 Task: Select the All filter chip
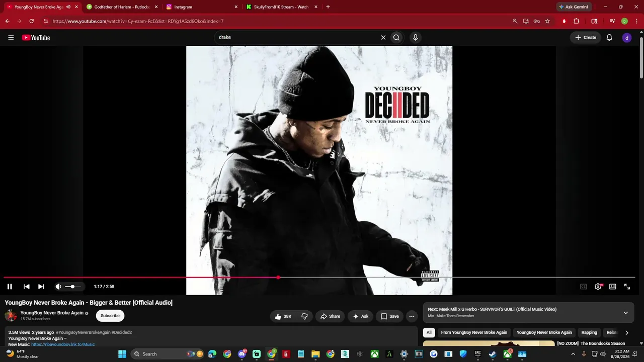pyautogui.click(x=429, y=332)
